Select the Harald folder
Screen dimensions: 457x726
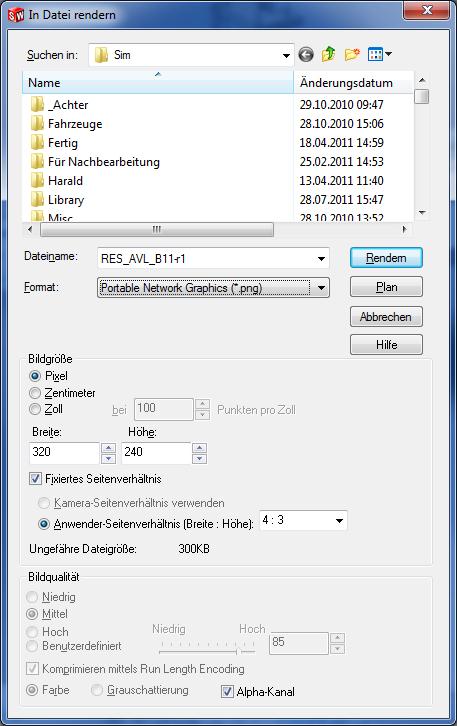pos(56,181)
